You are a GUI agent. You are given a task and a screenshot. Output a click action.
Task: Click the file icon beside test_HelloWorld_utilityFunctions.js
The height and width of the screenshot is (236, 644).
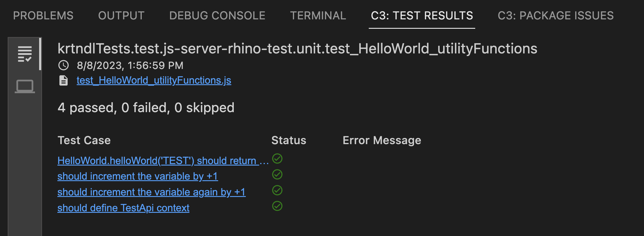(64, 80)
